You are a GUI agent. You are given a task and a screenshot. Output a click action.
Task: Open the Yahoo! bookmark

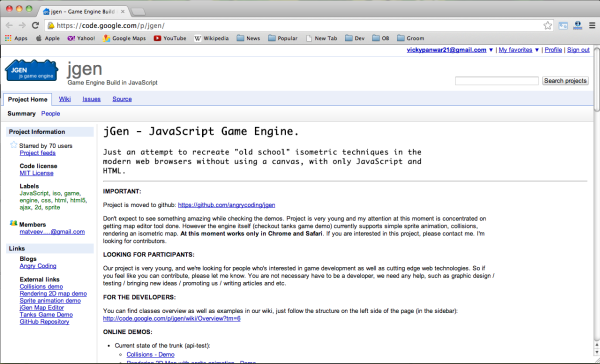point(81,38)
